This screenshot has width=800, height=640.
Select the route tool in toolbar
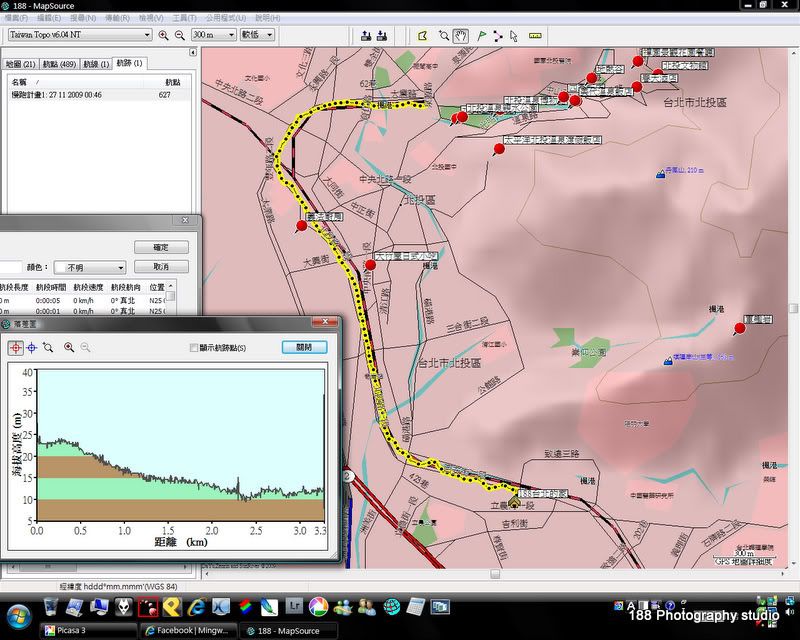(x=497, y=35)
